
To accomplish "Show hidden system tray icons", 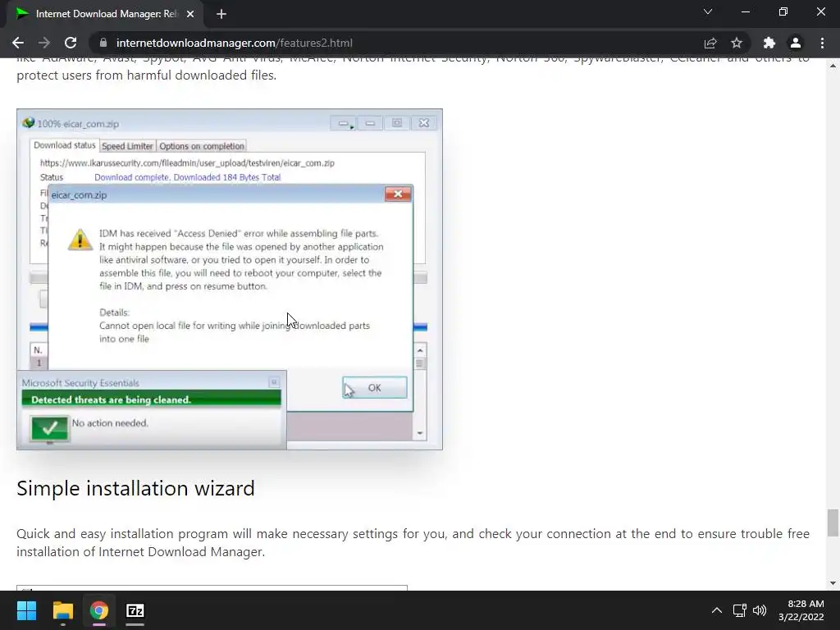I will 717,610.
